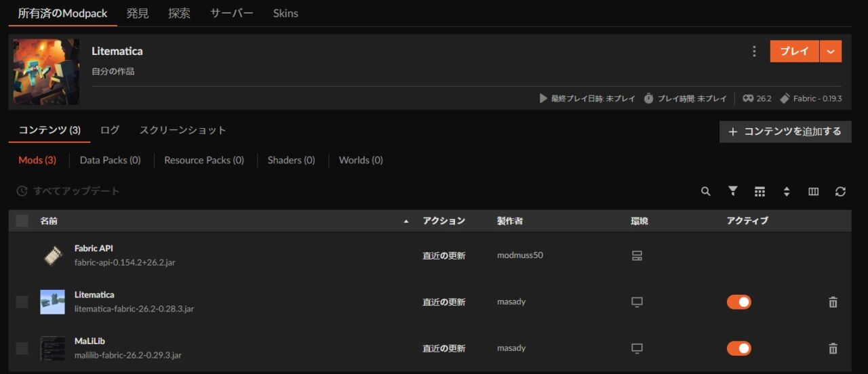This screenshot has width=868, height=374.
Task: Check the MaLiLib row checkbox
Action: (22, 348)
